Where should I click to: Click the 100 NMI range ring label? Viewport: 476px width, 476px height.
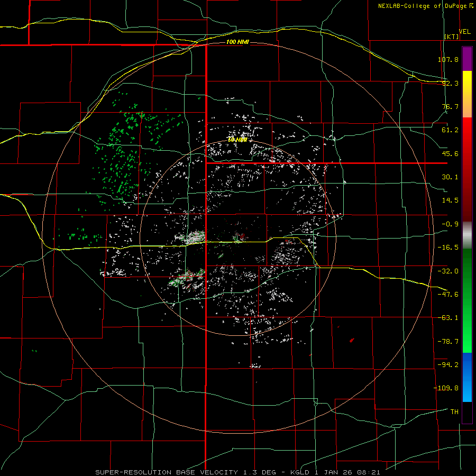tap(237, 42)
